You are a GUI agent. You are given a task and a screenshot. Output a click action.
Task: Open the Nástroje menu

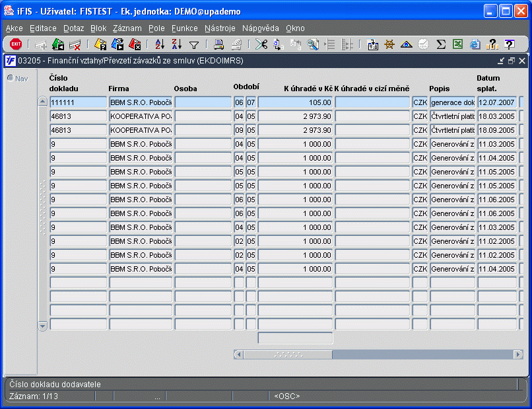point(220,28)
